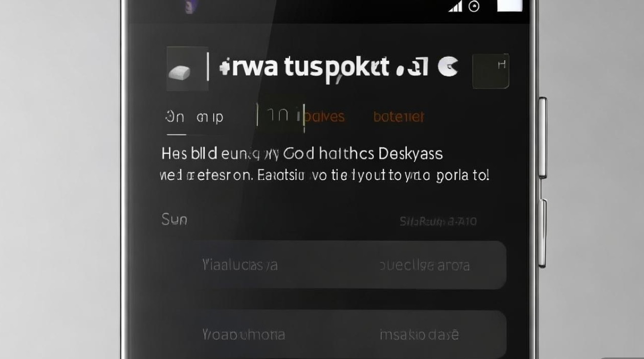Click the Pac-Man shaped icon after the title
This screenshot has height=359, width=644.
(448, 67)
